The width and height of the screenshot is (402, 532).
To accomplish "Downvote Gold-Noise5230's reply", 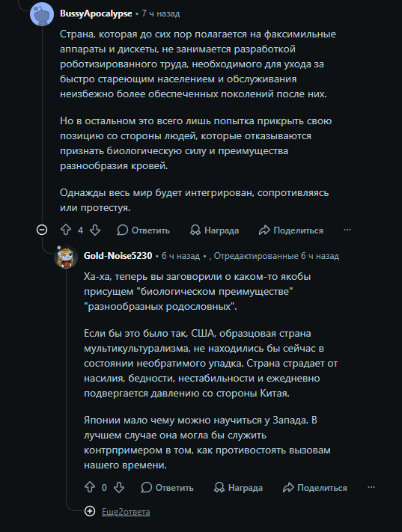I will [x=119, y=488].
